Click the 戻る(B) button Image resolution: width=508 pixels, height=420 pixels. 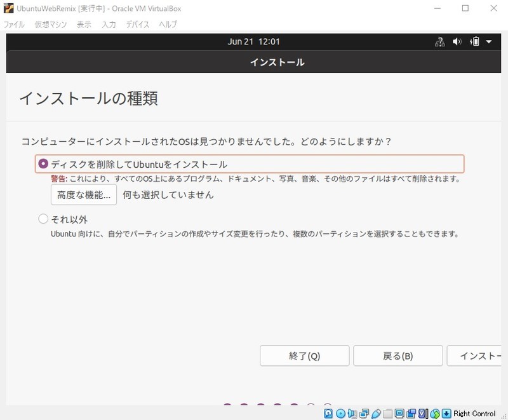[x=398, y=356]
